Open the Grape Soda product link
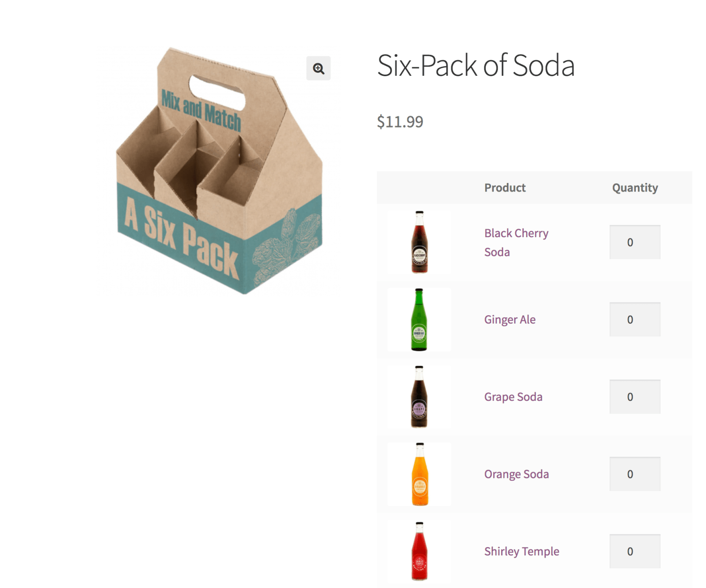Image resolution: width=706 pixels, height=588 pixels. click(513, 397)
